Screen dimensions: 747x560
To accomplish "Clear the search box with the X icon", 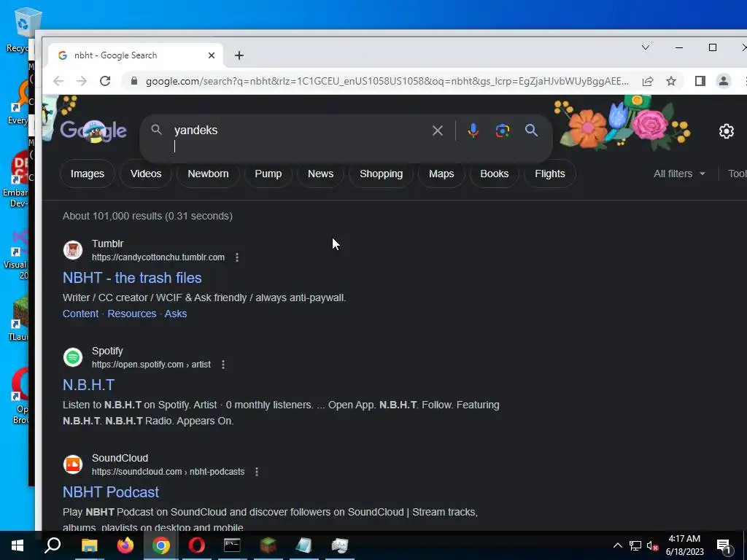I will (438, 131).
